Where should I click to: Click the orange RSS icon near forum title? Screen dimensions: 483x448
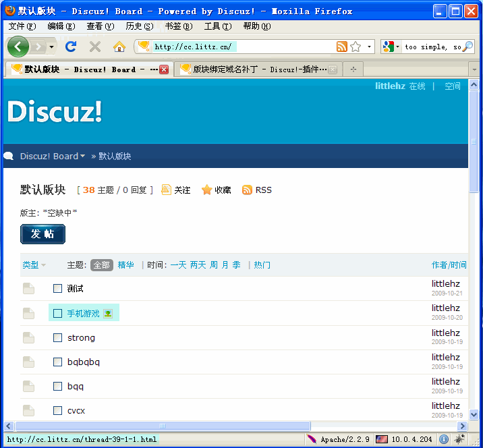click(247, 190)
